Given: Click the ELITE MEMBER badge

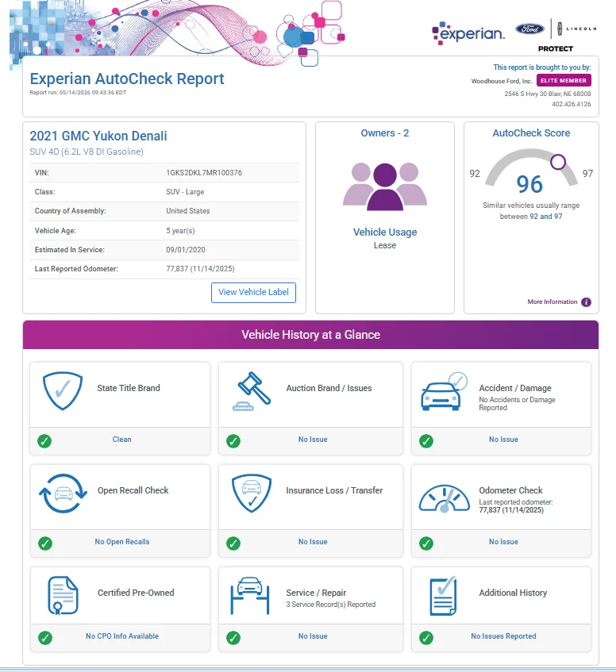Looking at the screenshot, I should click(564, 81).
